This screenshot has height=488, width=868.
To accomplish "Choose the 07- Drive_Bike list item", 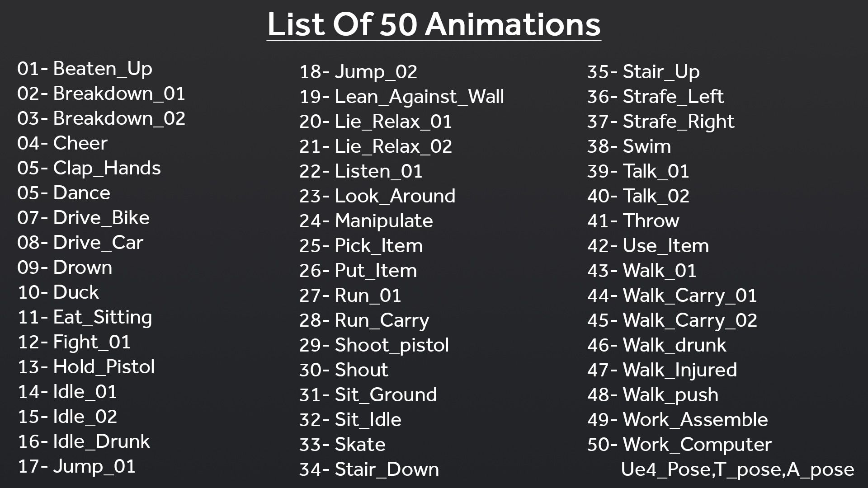I will point(84,218).
